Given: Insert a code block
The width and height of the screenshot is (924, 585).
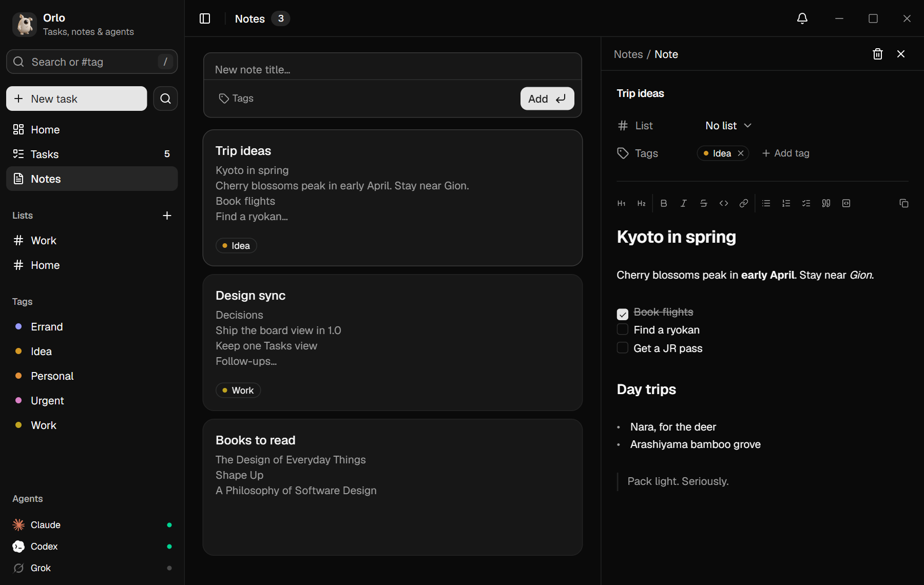Looking at the screenshot, I should pyautogui.click(x=846, y=203).
